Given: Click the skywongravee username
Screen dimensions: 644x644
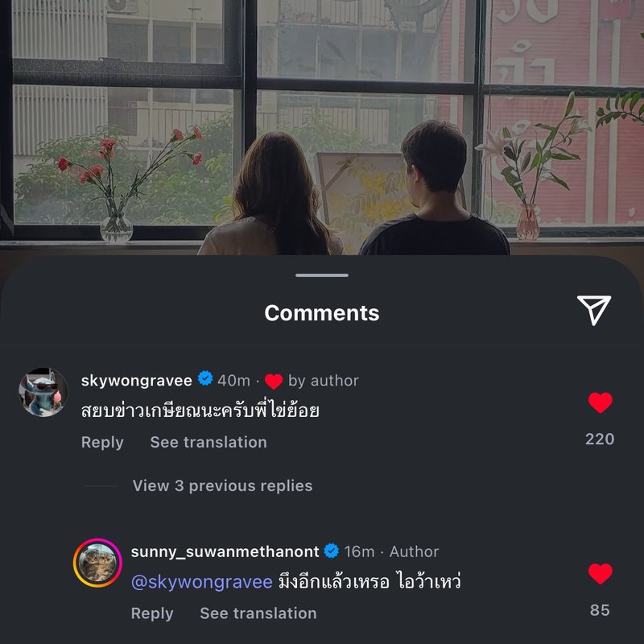Looking at the screenshot, I should (136, 380).
